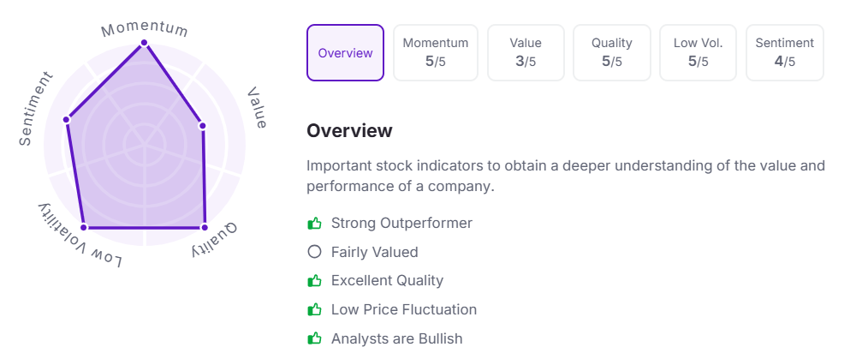Select the Low Vol. 5/5 tab

tap(698, 53)
